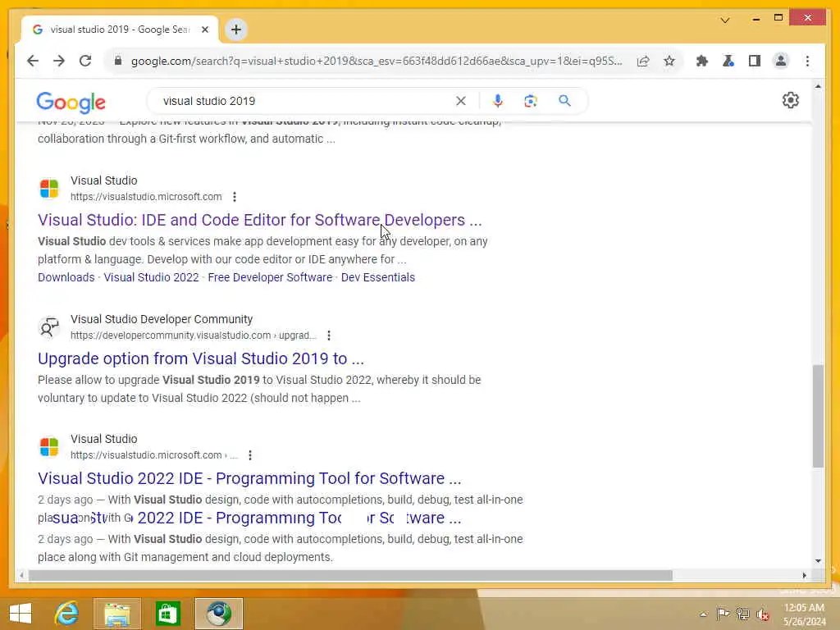Click the vertical scrollbar thumb
Screen dimensions: 840x630
click(818, 416)
